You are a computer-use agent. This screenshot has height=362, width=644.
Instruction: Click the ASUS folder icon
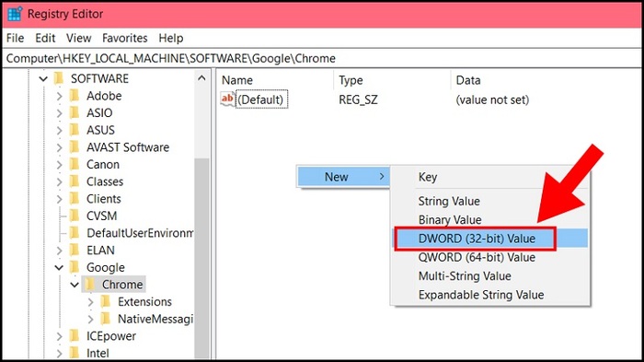[x=75, y=130]
